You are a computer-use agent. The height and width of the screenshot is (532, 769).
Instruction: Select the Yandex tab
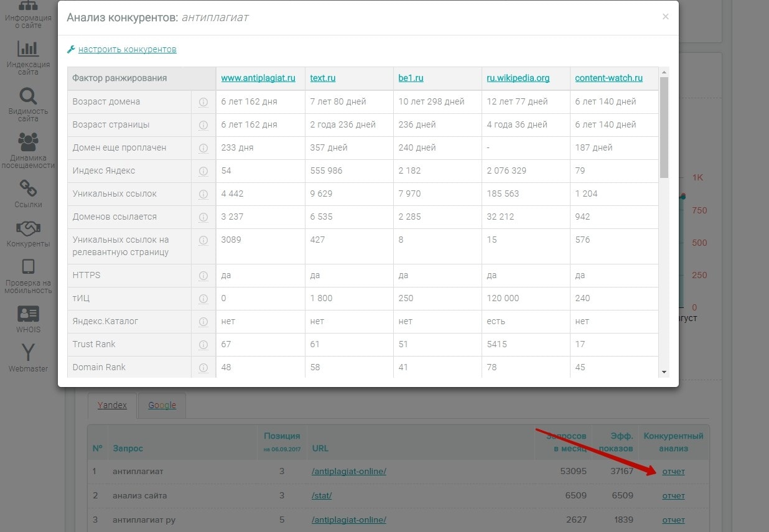(112, 405)
